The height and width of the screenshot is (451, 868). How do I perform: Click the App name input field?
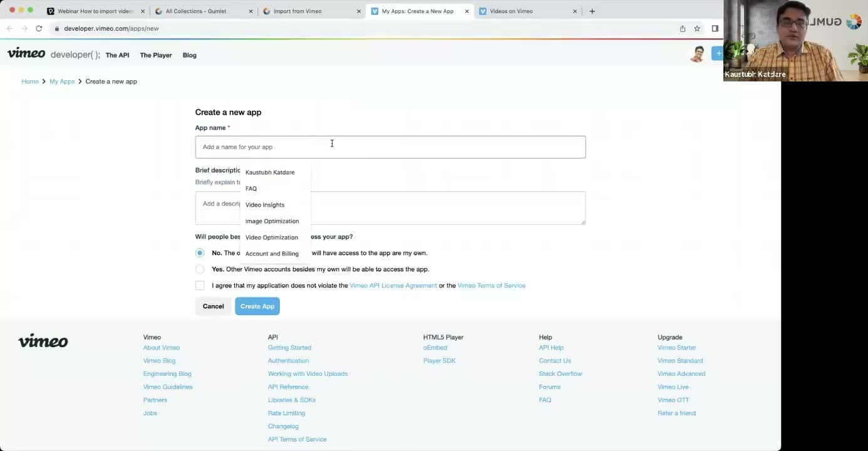pyautogui.click(x=390, y=147)
